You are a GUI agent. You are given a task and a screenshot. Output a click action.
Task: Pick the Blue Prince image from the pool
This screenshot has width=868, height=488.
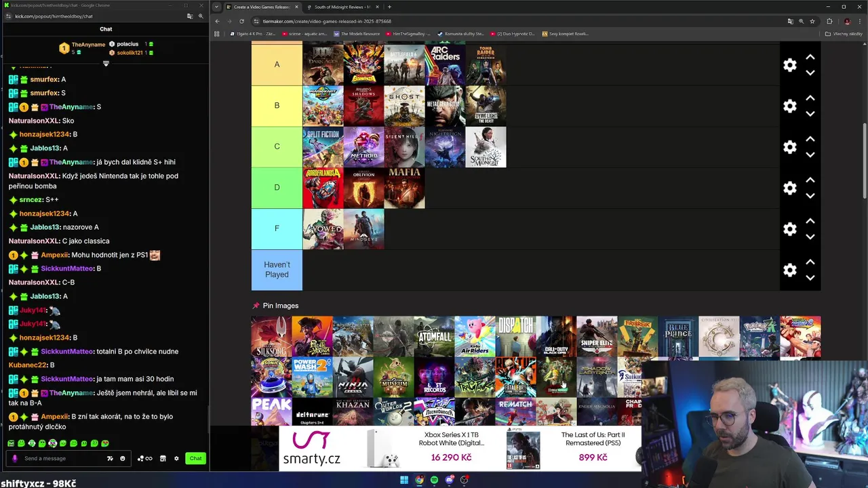pos(678,336)
